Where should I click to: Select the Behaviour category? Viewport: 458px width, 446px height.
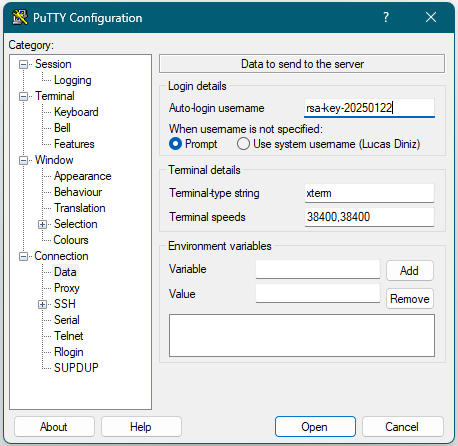[x=78, y=192]
